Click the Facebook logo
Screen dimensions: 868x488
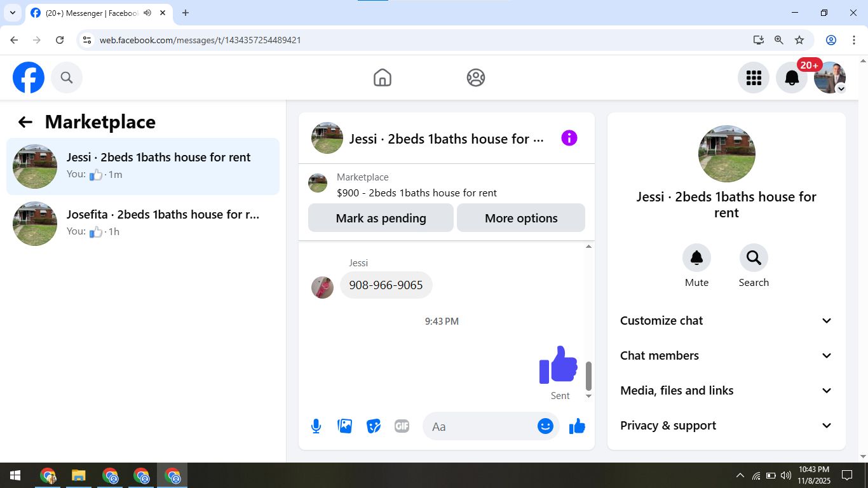29,78
